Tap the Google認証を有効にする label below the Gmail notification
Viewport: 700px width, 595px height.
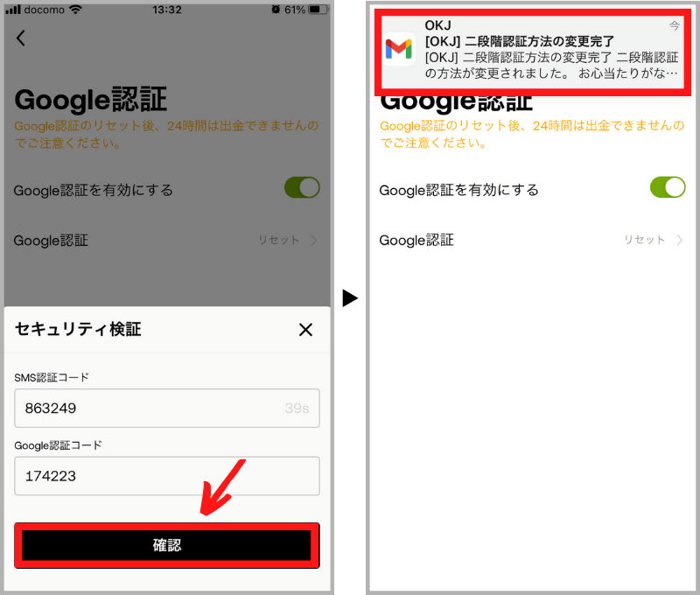458,190
